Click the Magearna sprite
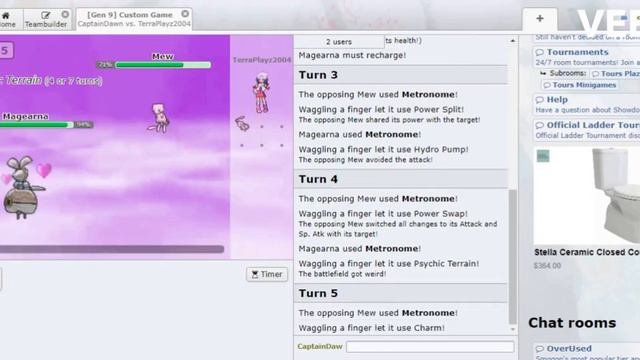This screenshot has width=640, height=360. pos(22,188)
